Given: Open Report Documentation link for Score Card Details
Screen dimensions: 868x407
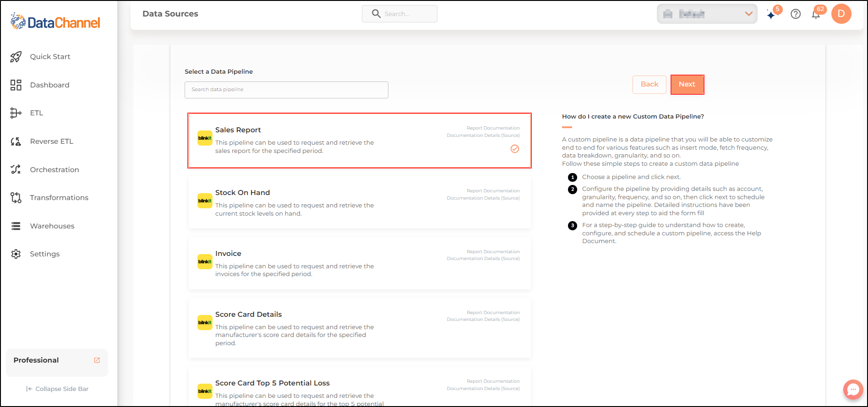Looking at the screenshot, I should coord(493,313).
